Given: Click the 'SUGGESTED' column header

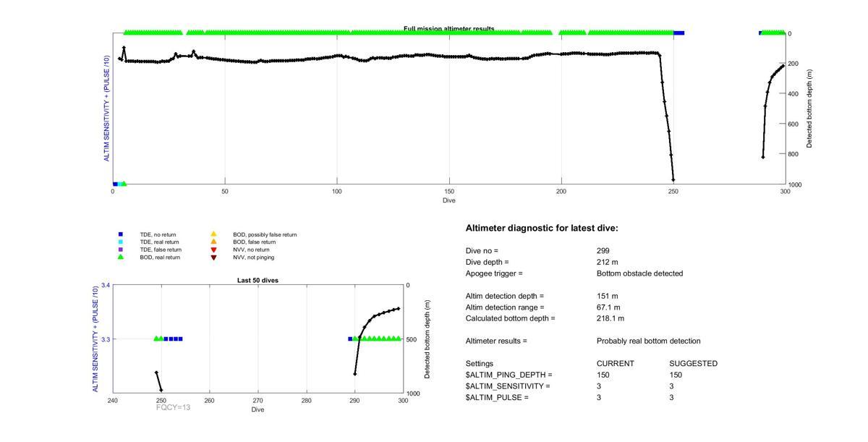Looking at the screenshot, I should tap(694, 364).
